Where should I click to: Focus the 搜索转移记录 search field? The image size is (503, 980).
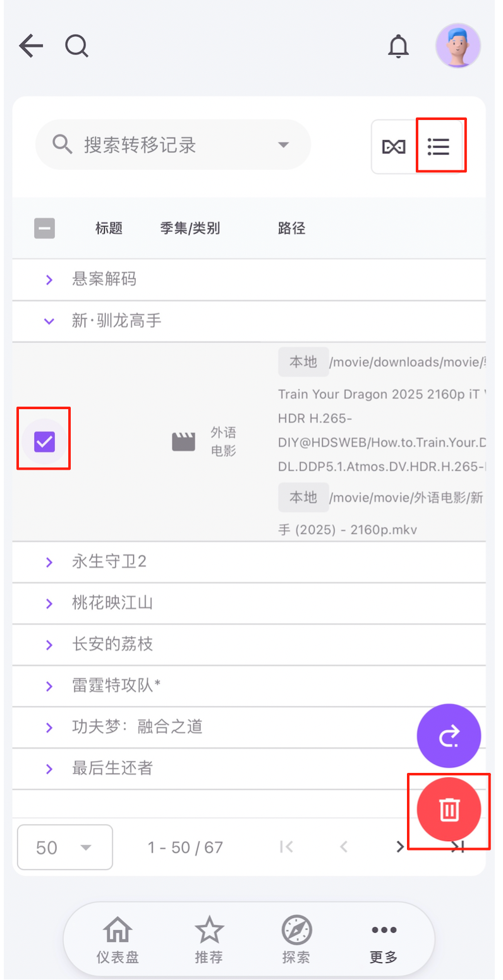click(171, 145)
